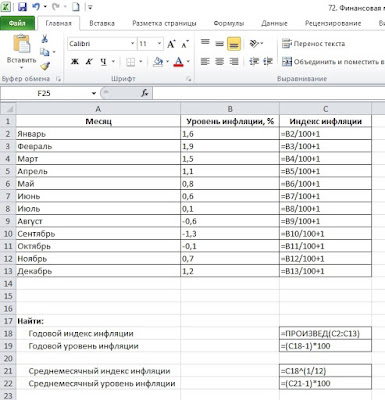This screenshot has height=400, width=385.
Task: Redo the last undone action
Action: [56, 6]
